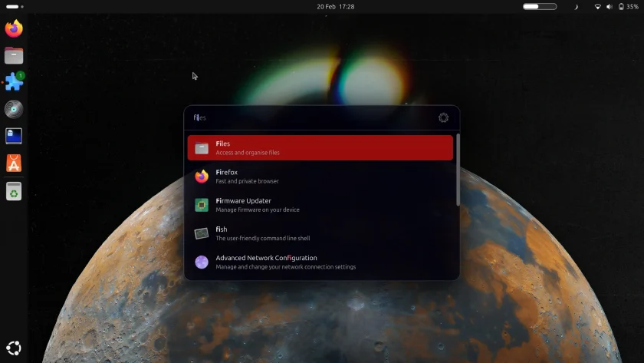The image size is (644, 363).
Task: Select the fish result title
Action: pyautogui.click(x=222, y=229)
